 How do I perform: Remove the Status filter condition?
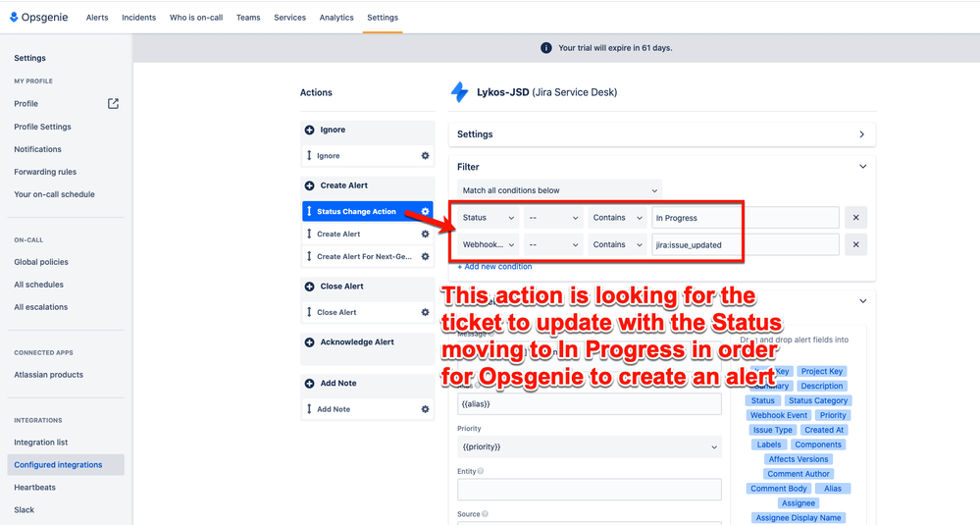point(855,218)
